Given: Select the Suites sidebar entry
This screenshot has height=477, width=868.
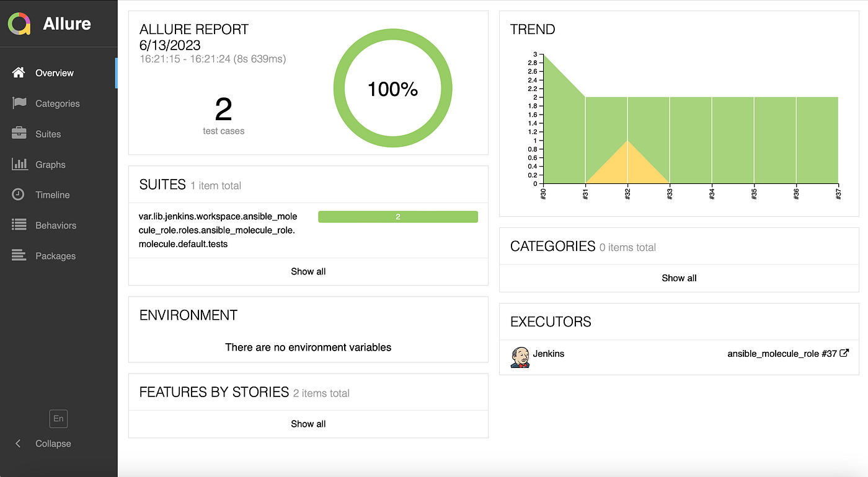Looking at the screenshot, I should tap(48, 133).
